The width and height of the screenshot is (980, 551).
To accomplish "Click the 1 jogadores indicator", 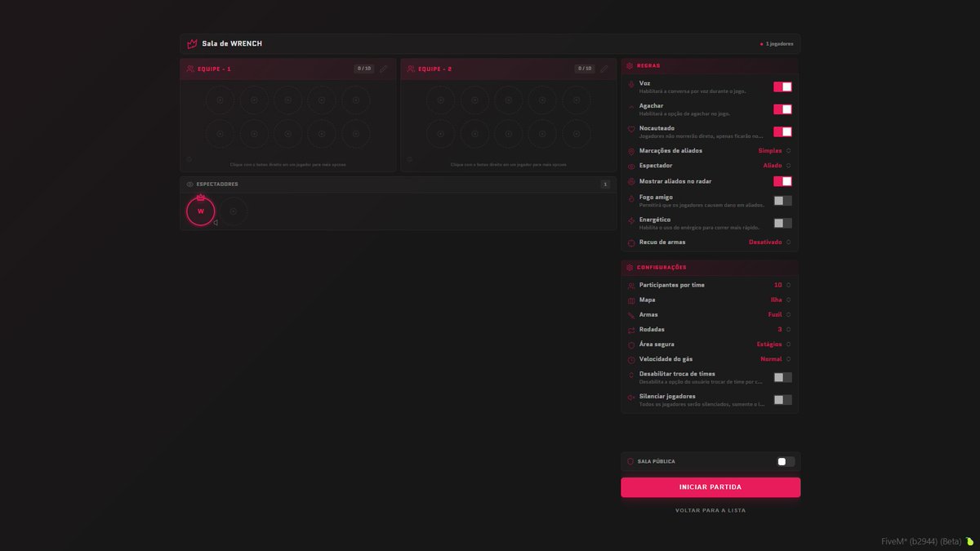I will coord(777,44).
